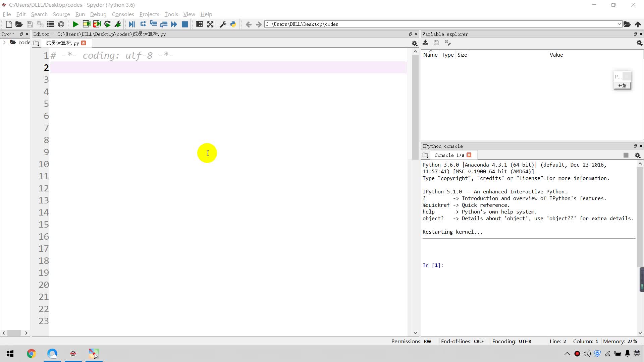Click the Run current cell icon
The width and height of the screenshot is (644, 362).
point(86,24)
